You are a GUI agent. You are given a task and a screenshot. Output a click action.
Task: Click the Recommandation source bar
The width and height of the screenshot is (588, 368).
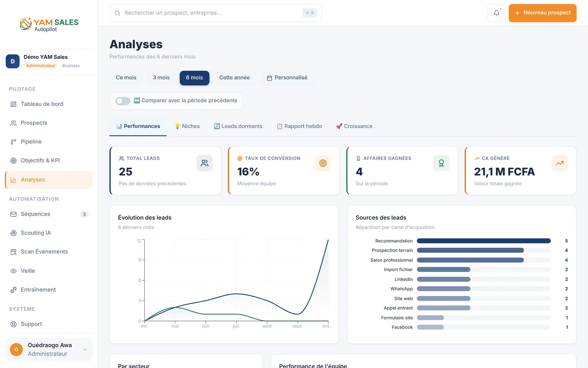[x=484, y=241]
